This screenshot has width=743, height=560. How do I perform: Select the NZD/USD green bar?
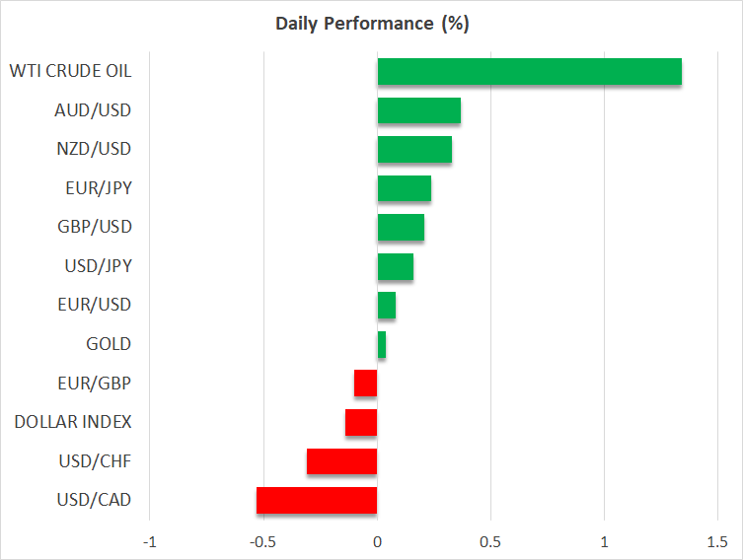pyautogui.click(x=414, y=149)
